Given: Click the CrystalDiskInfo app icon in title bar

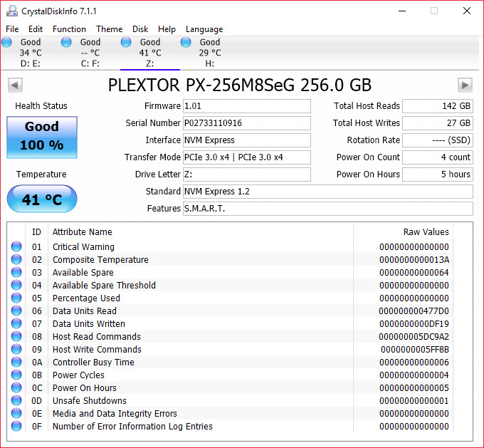Looking at the screenshot, I should coord(12,11).
